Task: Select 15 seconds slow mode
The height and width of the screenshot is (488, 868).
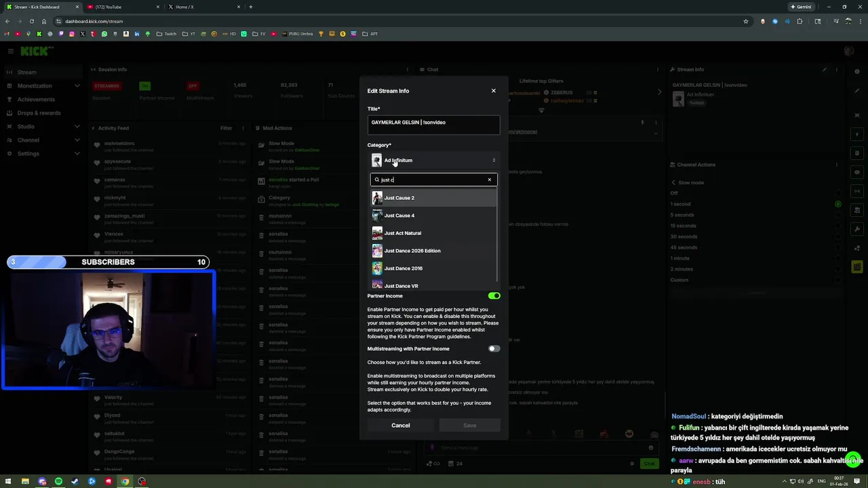Action: pyautogui.click(x=756, y=226)
